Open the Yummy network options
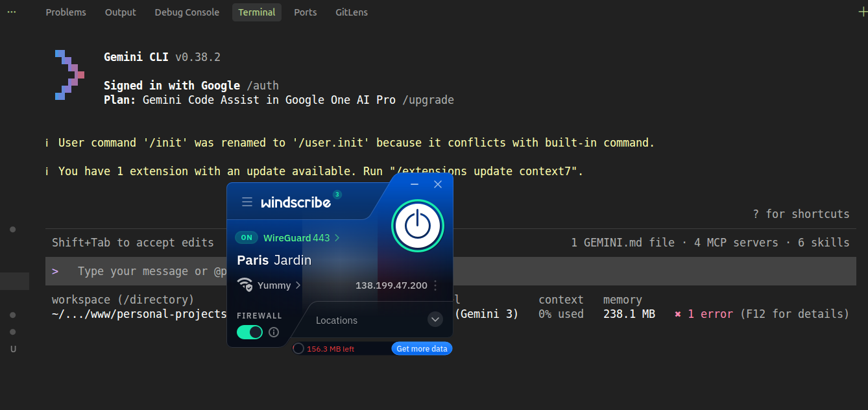 279,285
